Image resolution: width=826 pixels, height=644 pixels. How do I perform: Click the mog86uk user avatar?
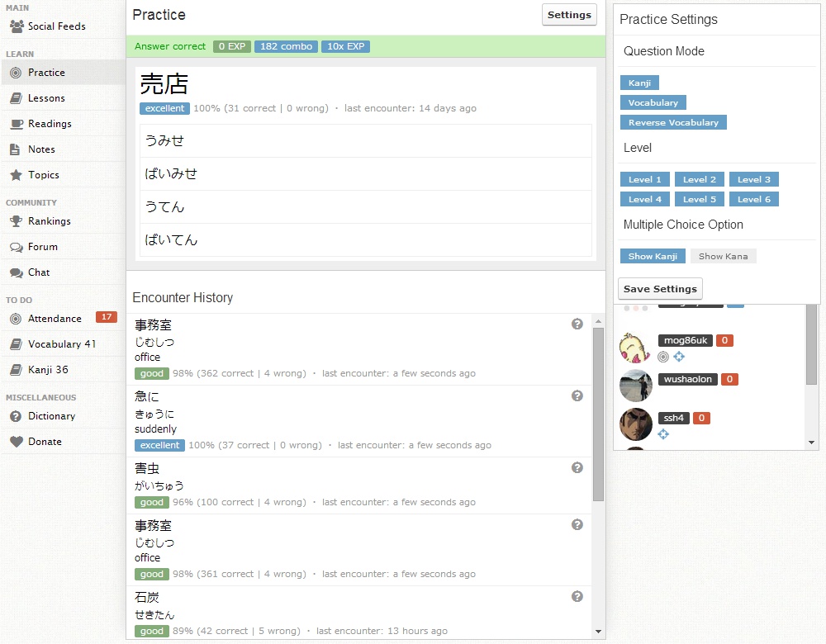tap(635, 348)
